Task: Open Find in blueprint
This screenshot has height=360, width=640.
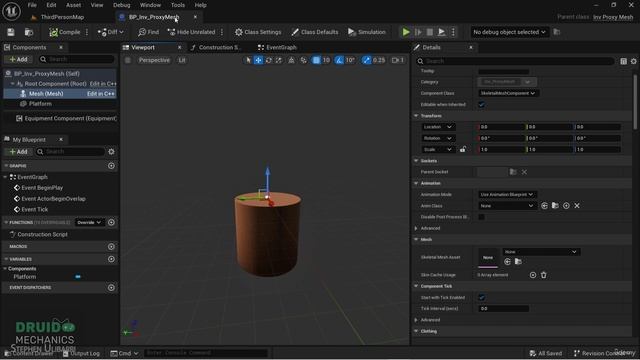Action: click(x=148, y=32)
